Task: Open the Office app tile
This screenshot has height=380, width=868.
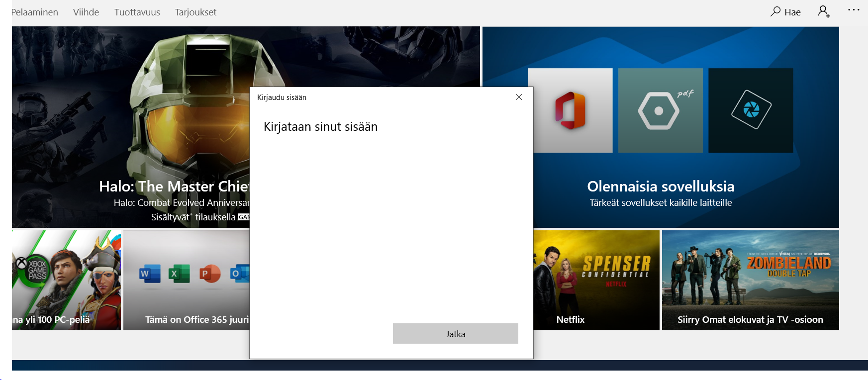Action: 570,110
